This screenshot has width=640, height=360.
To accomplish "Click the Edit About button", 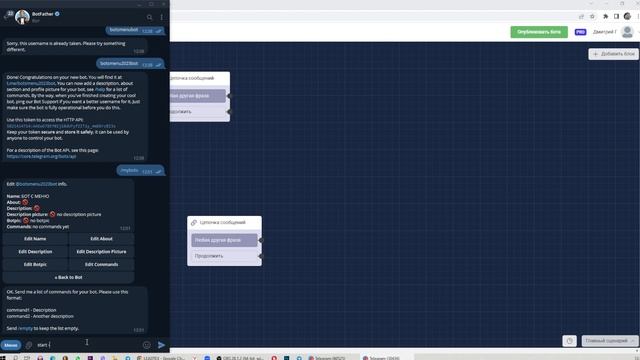I will [x=101, y=239].
